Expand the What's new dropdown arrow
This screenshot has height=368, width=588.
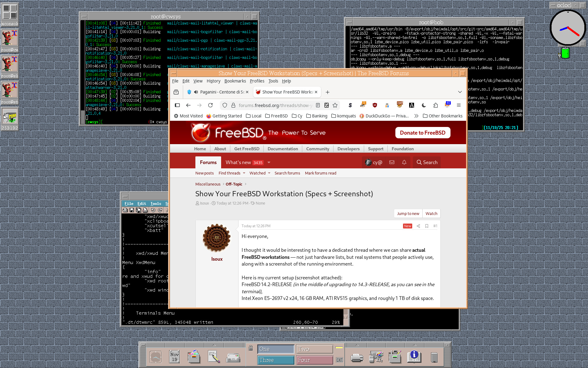[x=269, y=163]
